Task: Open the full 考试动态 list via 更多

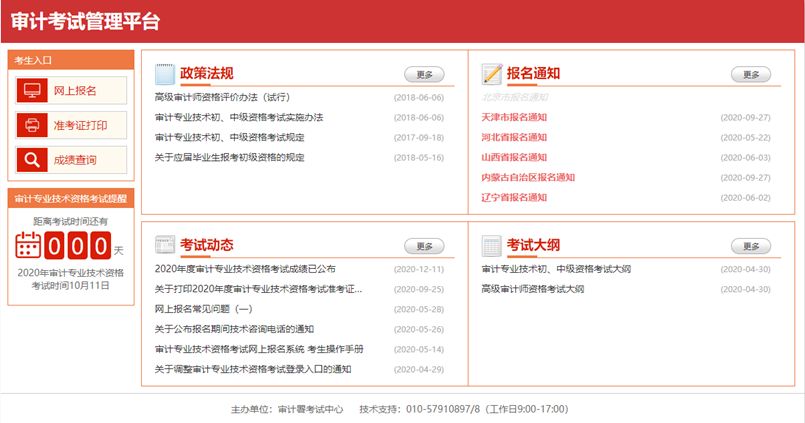Action: 424,246
